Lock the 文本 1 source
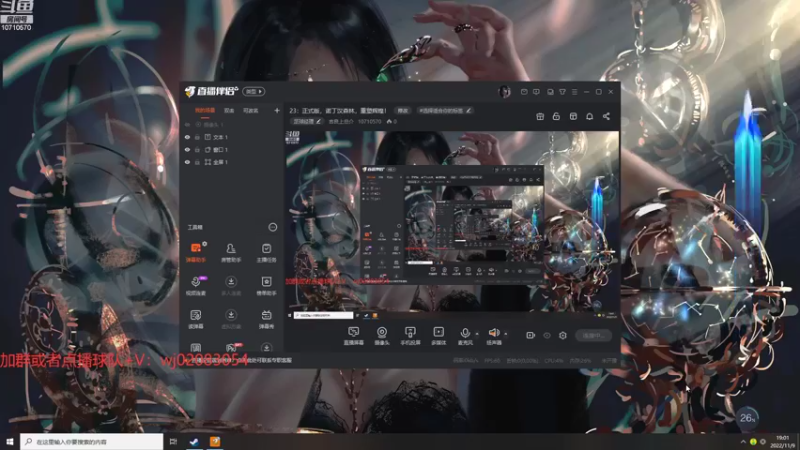 pos(197,137)
